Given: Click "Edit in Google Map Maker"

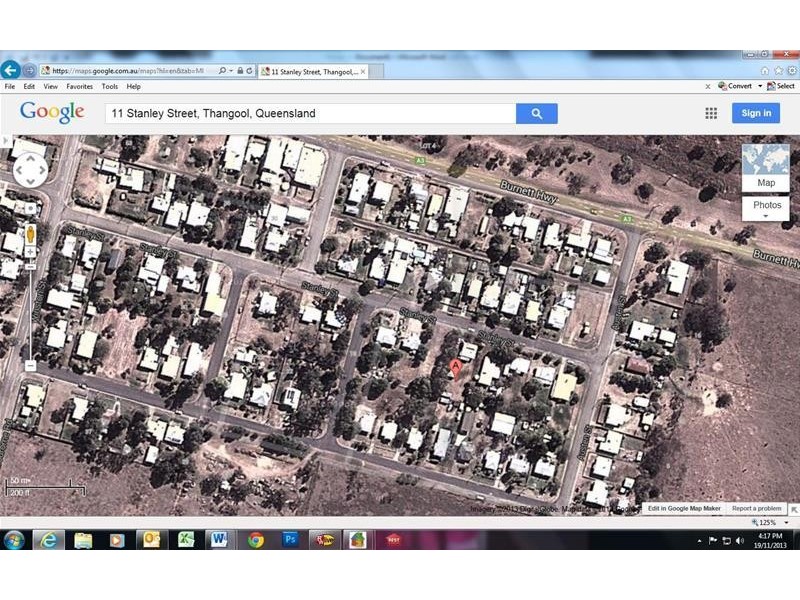Looking at the screenshot, I should [x=684, y=508].
